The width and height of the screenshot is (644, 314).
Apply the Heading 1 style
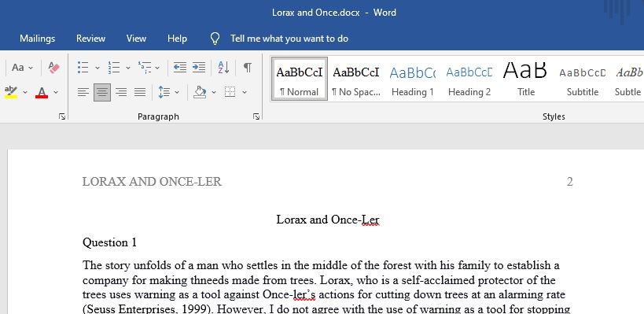(412, 79)
